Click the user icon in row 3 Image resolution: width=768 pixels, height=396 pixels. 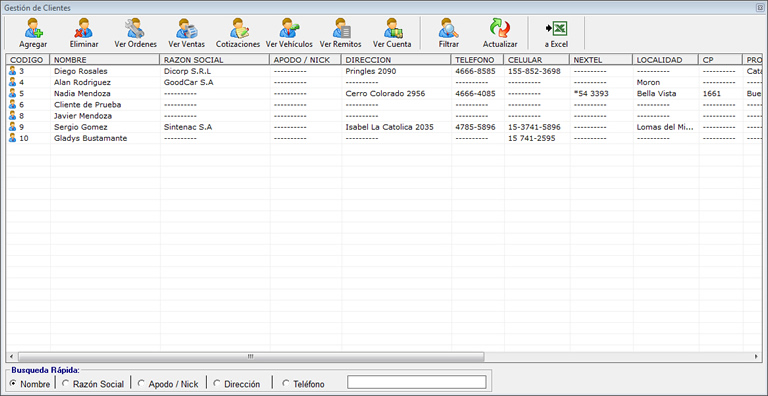(13, 71)
